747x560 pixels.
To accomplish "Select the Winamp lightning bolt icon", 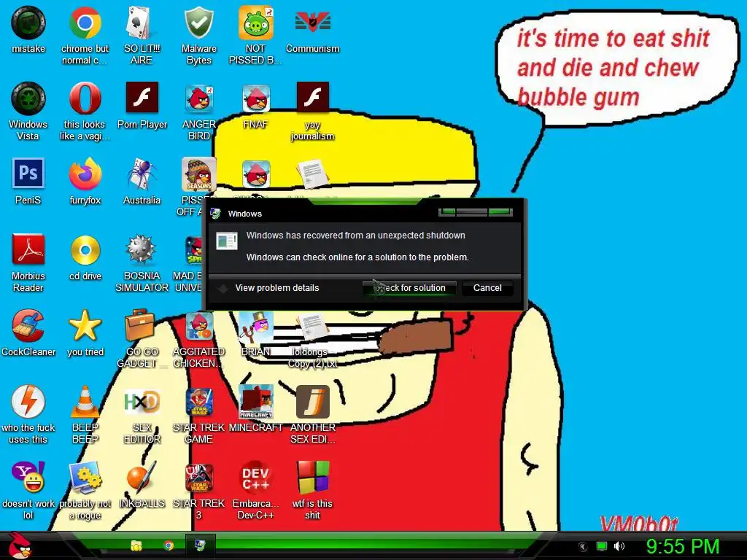I will click(28, 402).
